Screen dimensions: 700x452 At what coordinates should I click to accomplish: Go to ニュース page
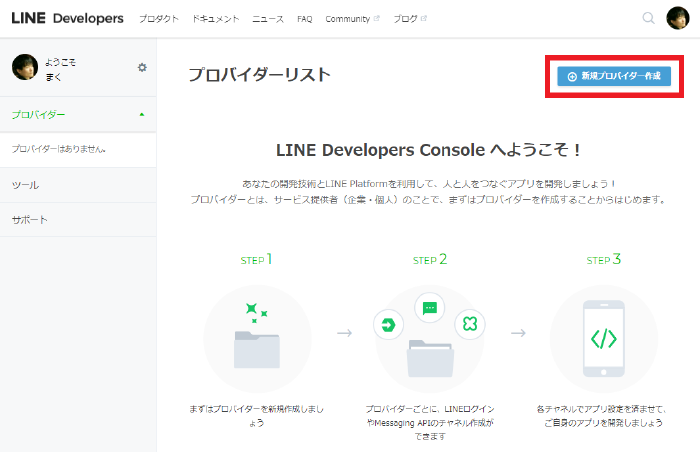pyautogui.click(x=267, y=19)
